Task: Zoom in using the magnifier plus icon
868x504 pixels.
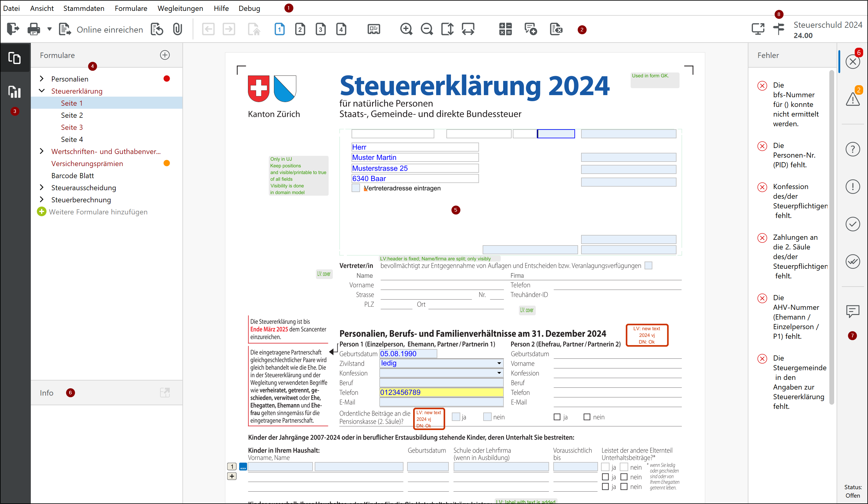Action: (406, 29)
